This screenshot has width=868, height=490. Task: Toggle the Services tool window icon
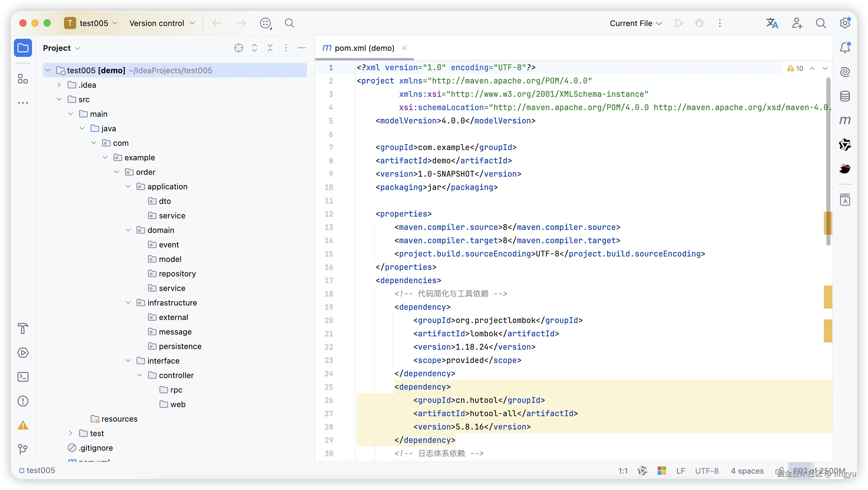(23, 353)
